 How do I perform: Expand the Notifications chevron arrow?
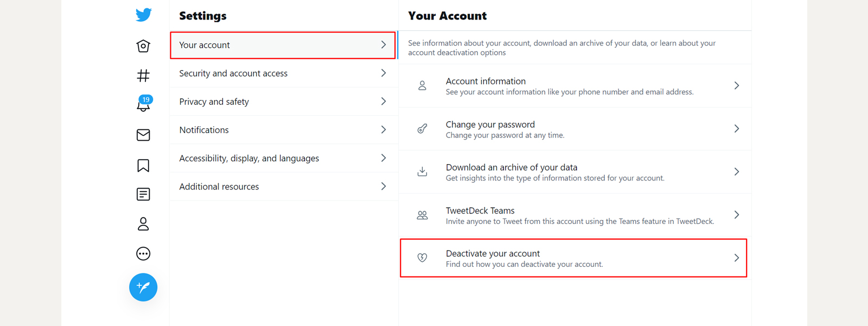click(384, 130)
